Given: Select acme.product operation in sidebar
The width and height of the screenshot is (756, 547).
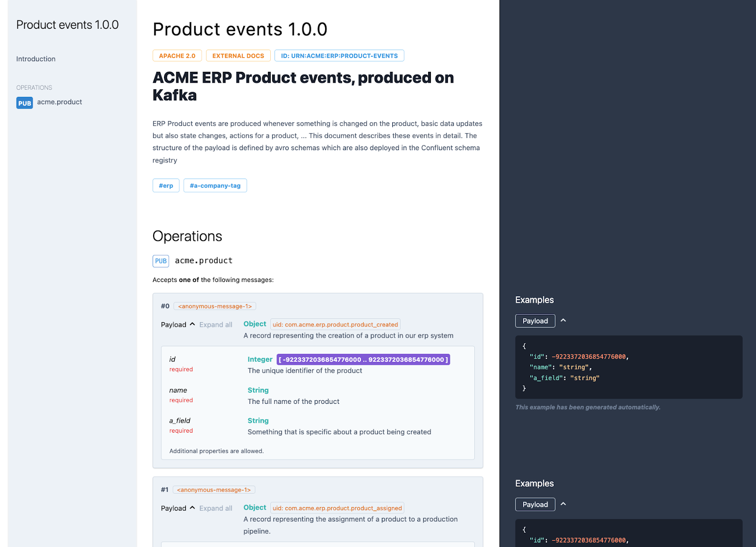Looking at the screenshot, I should (x=60, y=102).
